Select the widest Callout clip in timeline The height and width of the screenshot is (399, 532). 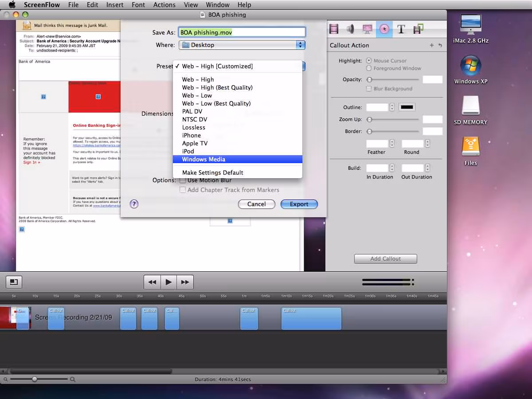(x=311, y=318)
